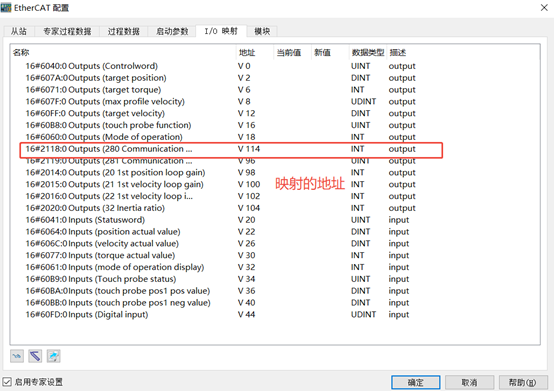Click UINT data type in Statusword row
Viewport: 554px width, 391px height.
[360, 220]
